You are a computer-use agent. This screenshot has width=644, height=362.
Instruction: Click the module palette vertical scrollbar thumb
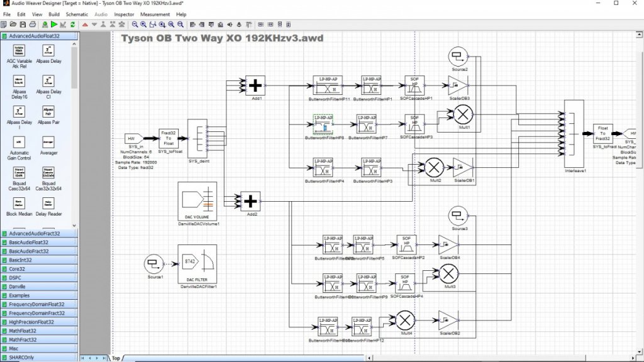coord(74,68)
